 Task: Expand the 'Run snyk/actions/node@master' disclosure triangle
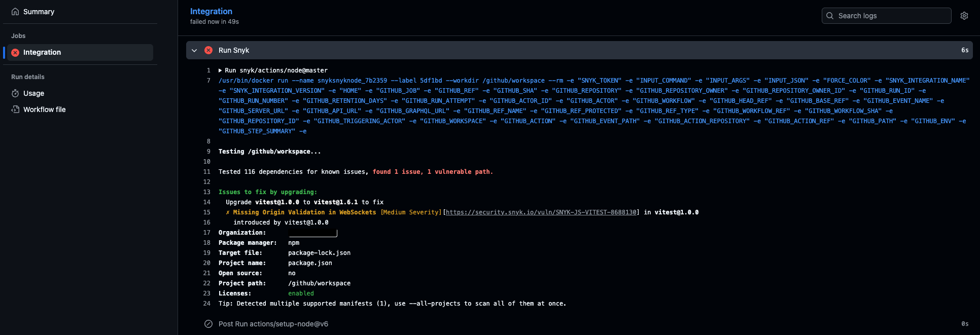tap(220, 70)
